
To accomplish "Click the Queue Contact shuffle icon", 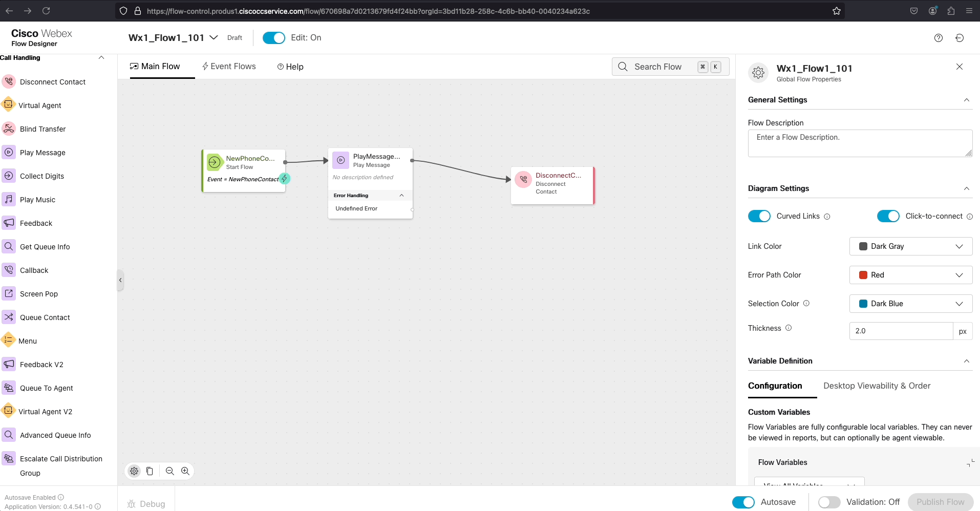I will click(x=9, y=317).
